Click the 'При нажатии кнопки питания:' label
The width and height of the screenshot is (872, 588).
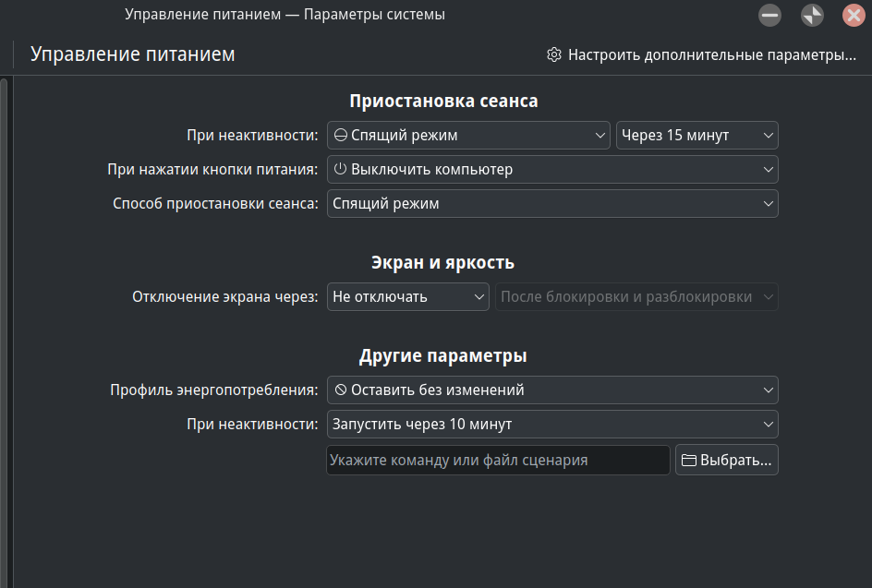pyautogui.click(x=212, y=170)
